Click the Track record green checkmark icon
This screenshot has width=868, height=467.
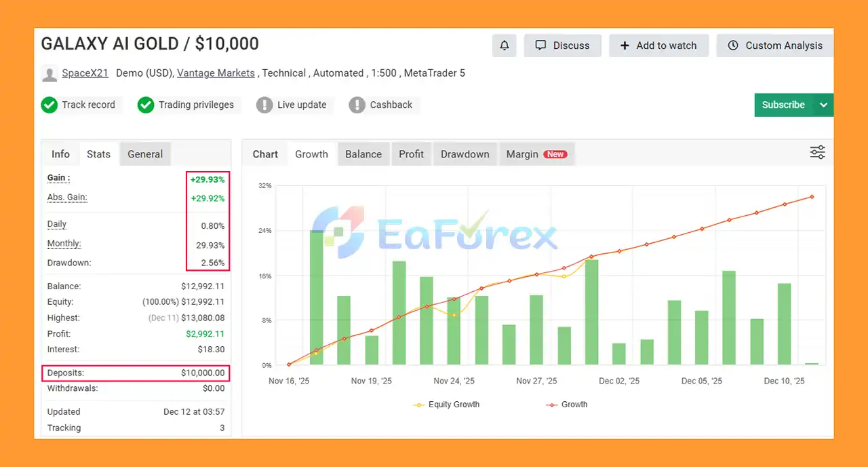[49, 105]
